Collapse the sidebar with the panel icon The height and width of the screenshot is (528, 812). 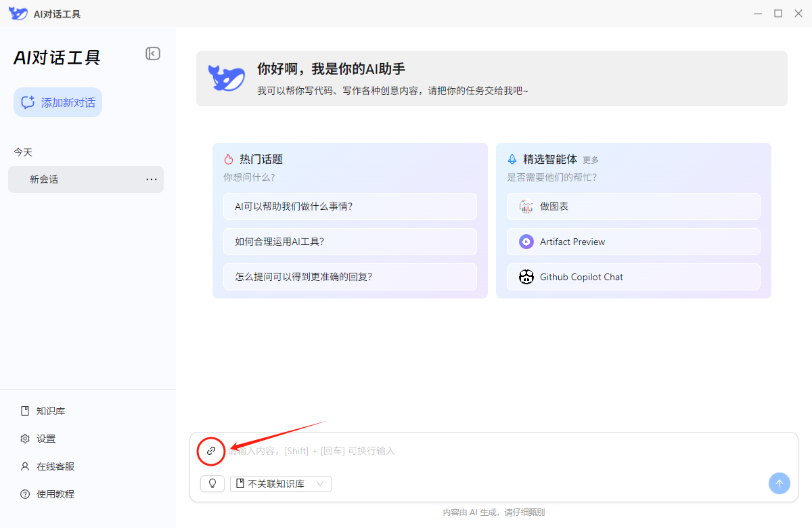click(x=153, y=53)
